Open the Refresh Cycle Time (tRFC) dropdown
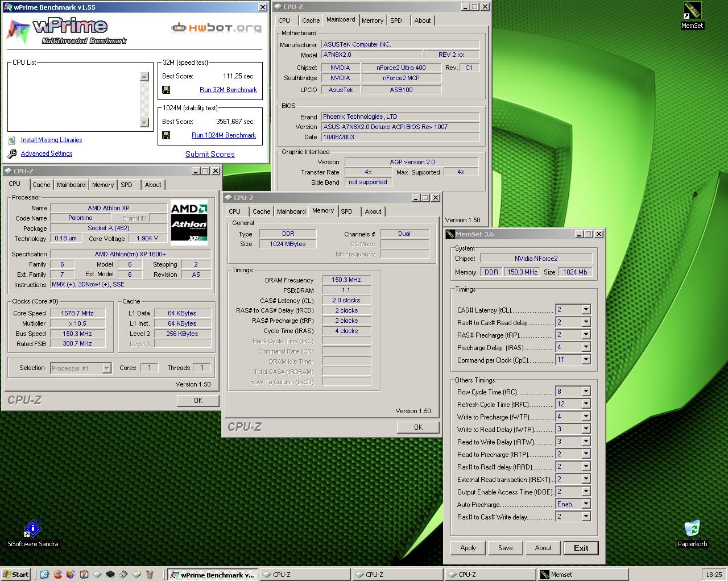This screenshot has height=582, width=728. [x=586, y=404]
